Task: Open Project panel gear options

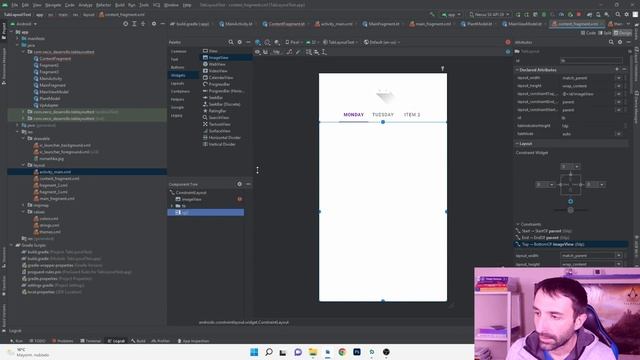Action: click(154, 24)
